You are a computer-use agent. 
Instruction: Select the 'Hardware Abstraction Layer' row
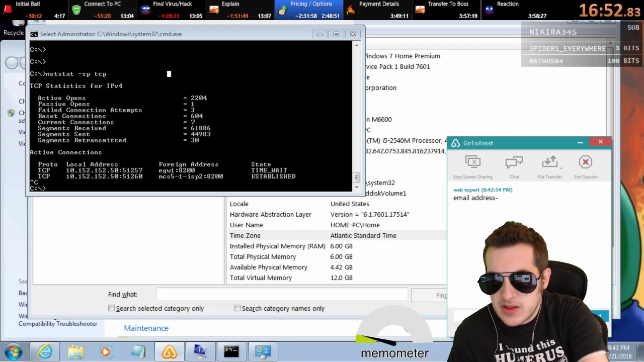(x=336, y=214)
